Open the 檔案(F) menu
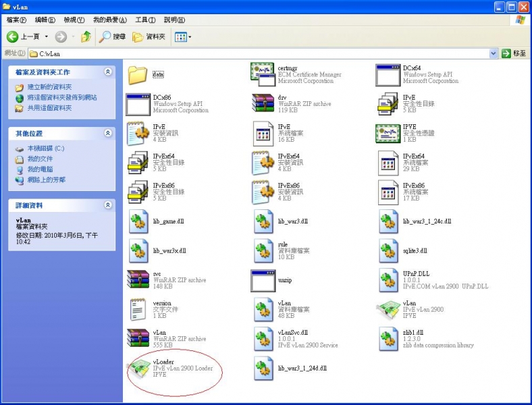Viewport: 532px width, 405px height. tap(16, 20)
